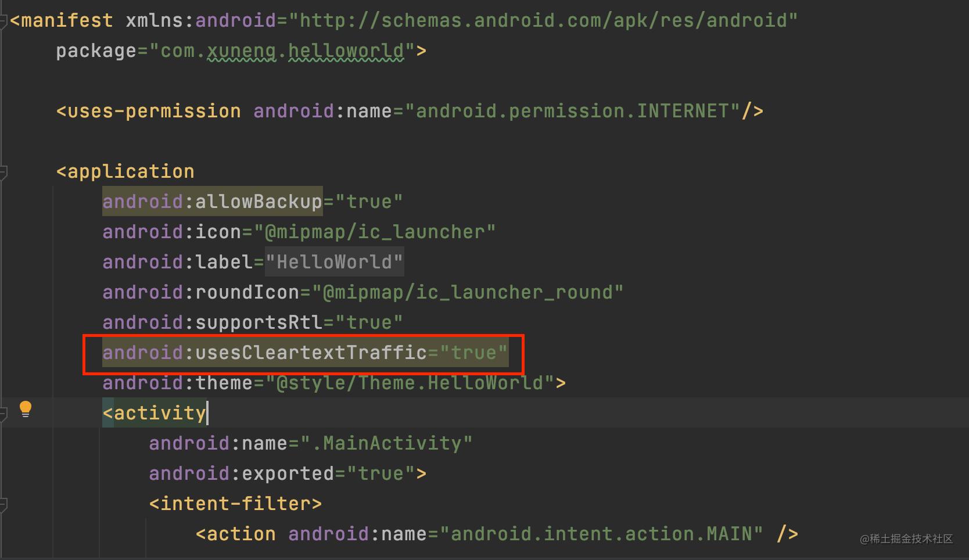Collapse the application tag fold marker

3,172
